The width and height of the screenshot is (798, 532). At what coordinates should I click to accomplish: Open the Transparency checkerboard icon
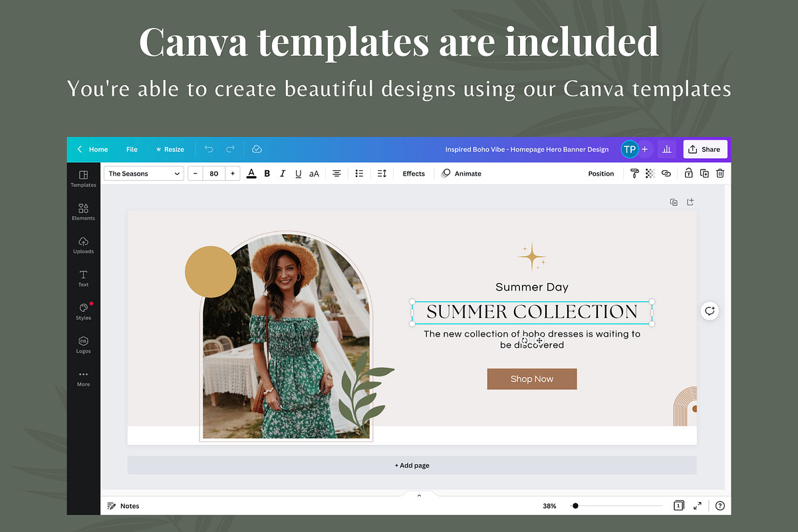pos(650,174)
